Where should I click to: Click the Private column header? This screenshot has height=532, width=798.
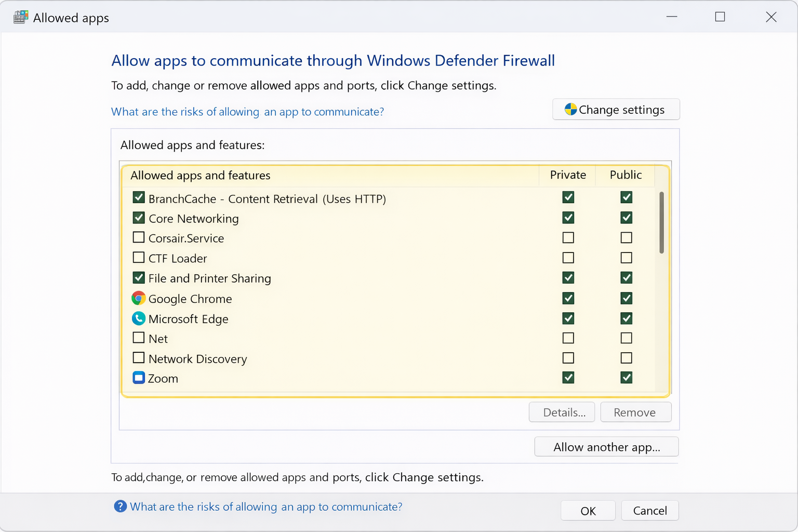click(568, 175)
